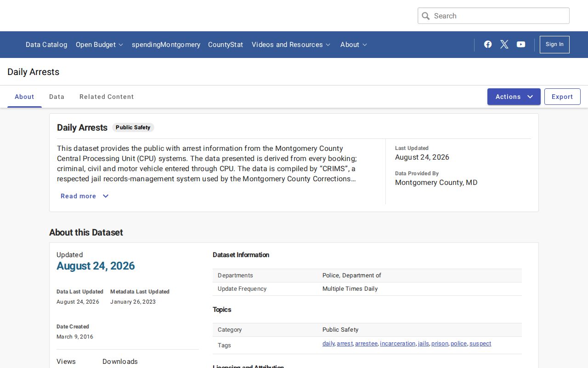Expand Videos and Resources menu
The image size is (588, 368).
(291, 45)
